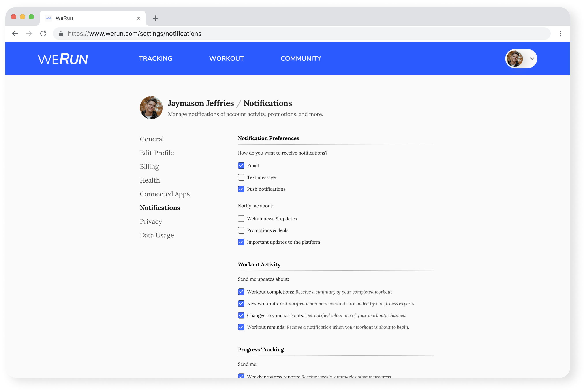Open the Tracking section in the navbar
The image size is (586, 392).
[x=155, y=58]
